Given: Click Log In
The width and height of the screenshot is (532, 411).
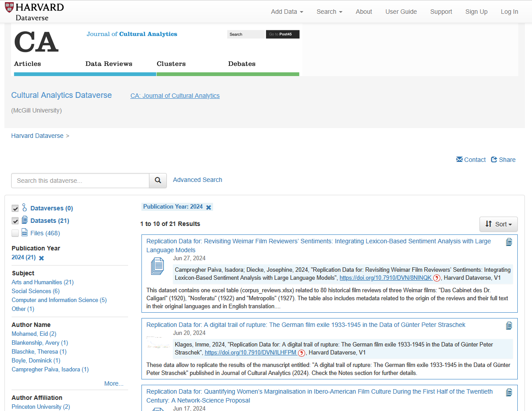Looking at the screenshot, I should (x=509, y=12).
